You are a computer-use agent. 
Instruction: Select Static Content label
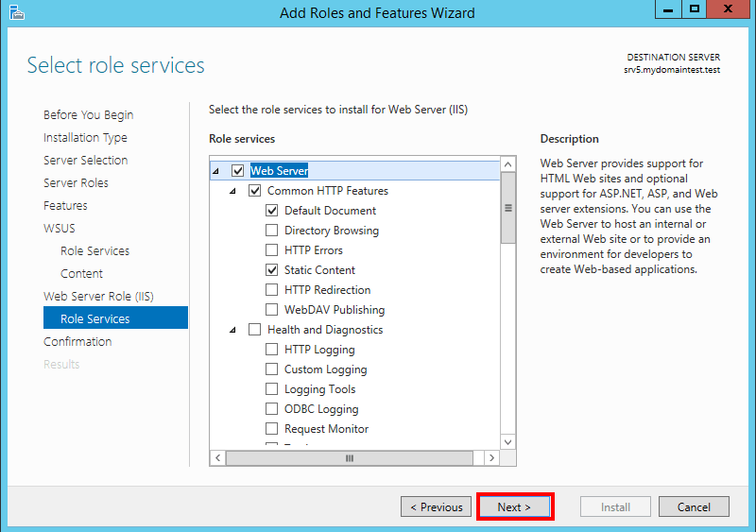(319, 269)
